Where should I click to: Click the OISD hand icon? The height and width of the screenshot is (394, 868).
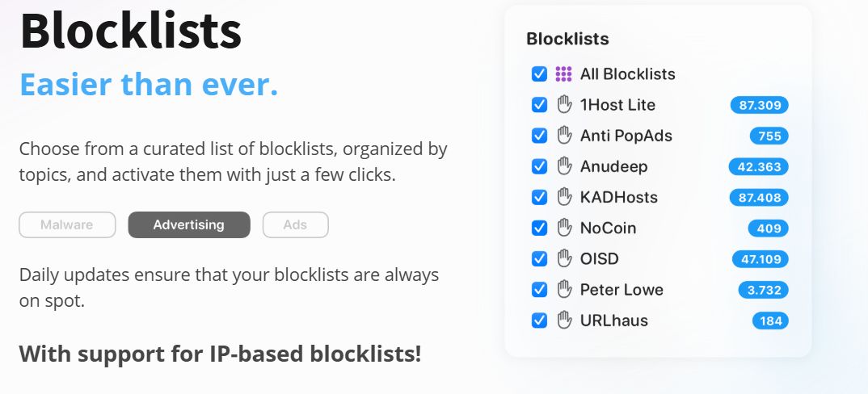tap(563, 258)
